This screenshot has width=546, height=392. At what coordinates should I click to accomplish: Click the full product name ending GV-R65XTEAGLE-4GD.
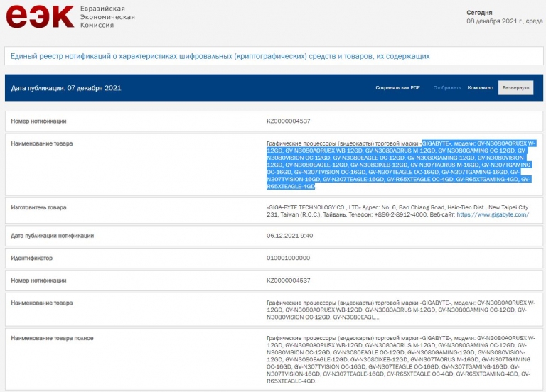point(401,359)
